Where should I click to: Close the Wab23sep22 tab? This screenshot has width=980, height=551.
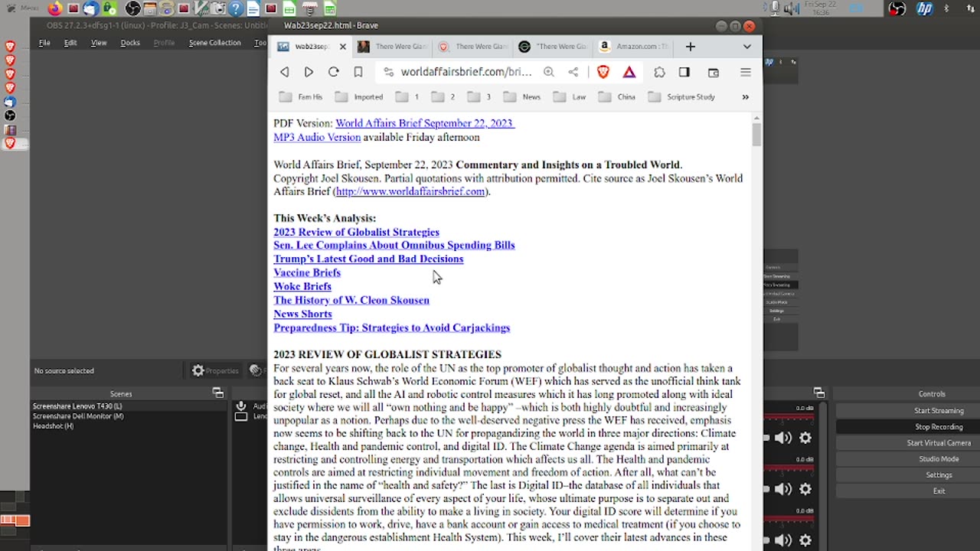(x=342, y=47)
